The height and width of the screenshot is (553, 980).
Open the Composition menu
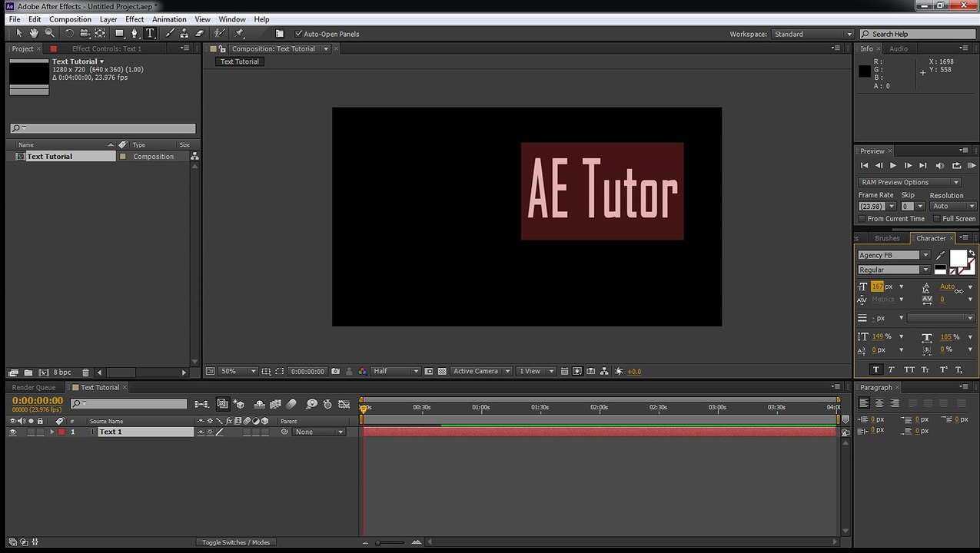pyautogui.click(x=70, y=19)
